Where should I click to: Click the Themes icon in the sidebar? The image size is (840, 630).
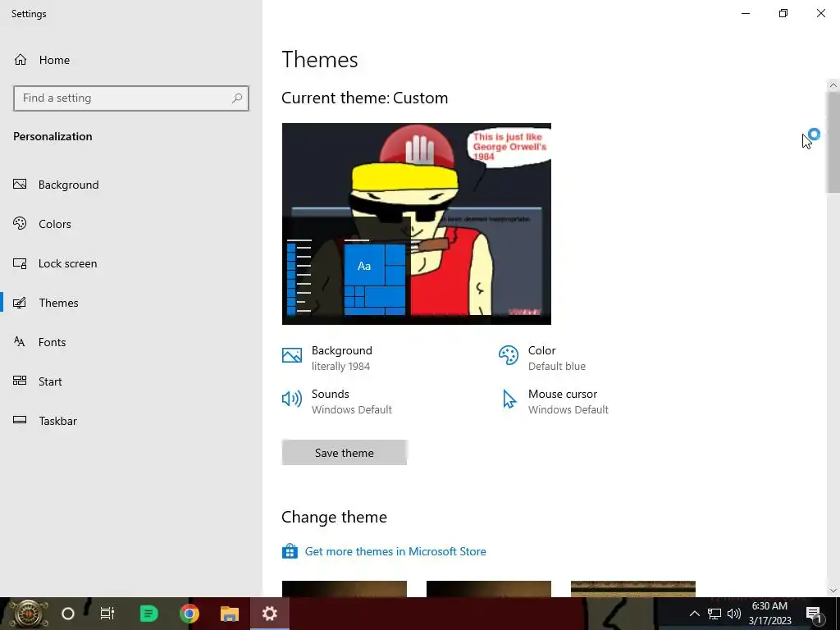(20, 303)
